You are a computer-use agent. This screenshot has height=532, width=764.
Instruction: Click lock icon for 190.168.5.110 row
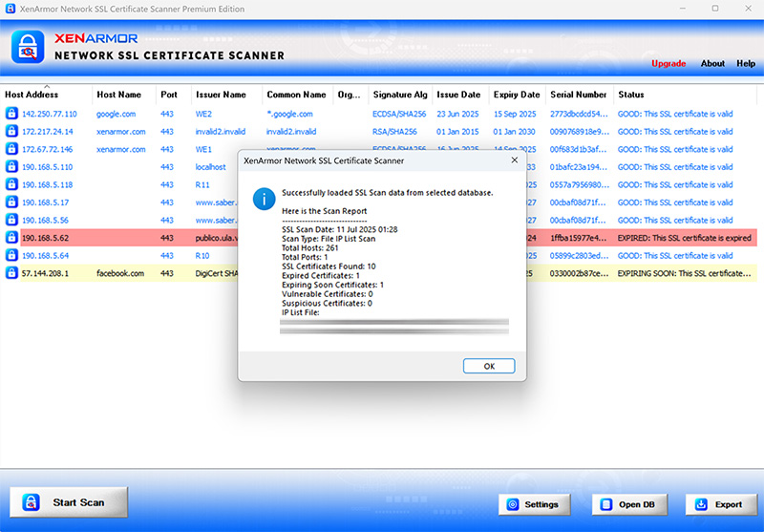pyautogui.click(x=11, y=166)
